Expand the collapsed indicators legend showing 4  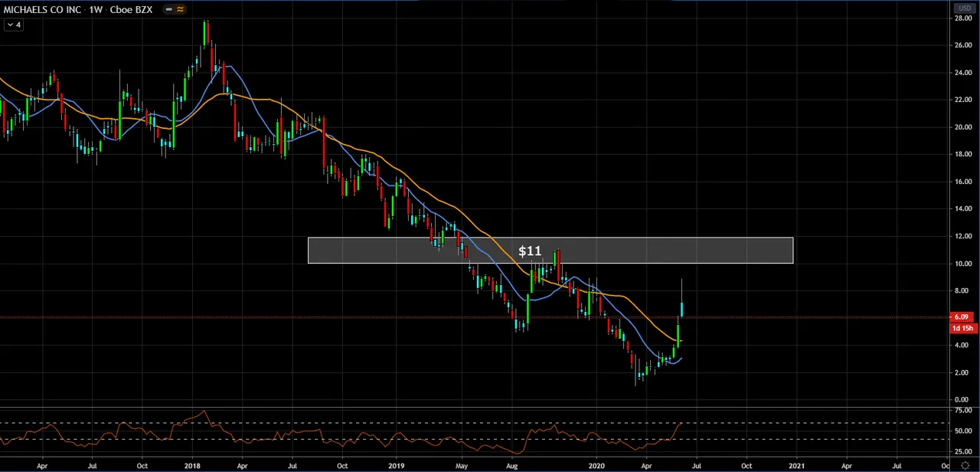14,25
